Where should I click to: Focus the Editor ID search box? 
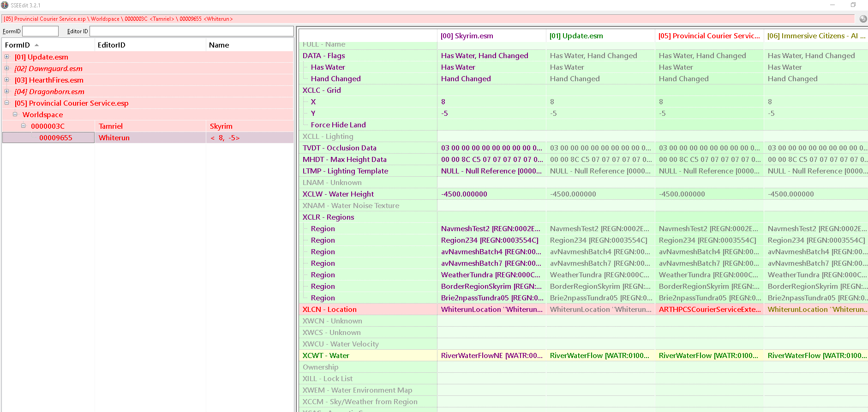(191, 31)
